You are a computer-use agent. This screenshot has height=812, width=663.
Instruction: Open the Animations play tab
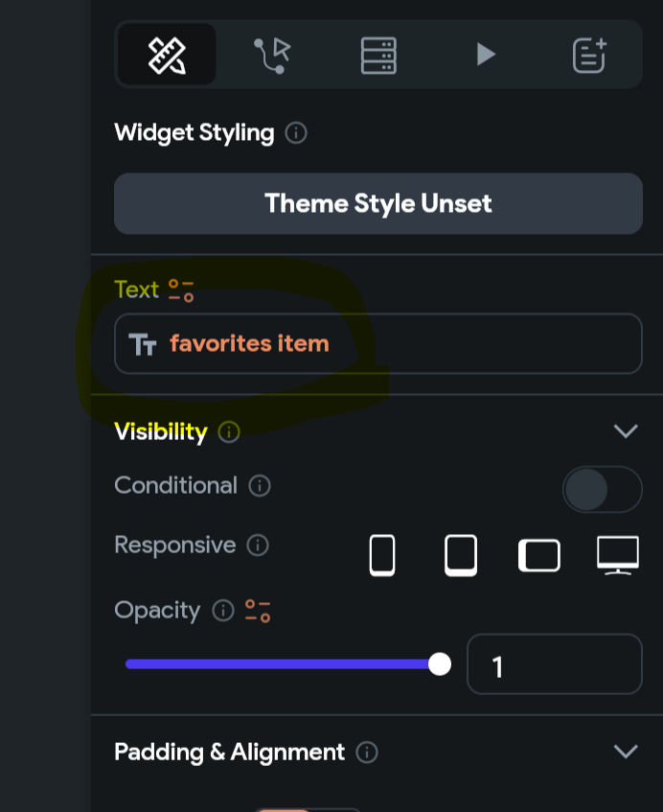[x=486, y=55]
